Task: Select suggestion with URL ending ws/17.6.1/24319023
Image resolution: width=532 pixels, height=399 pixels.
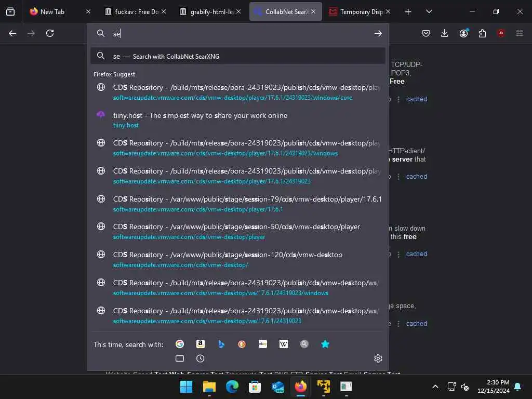Action: pos(237,315)
